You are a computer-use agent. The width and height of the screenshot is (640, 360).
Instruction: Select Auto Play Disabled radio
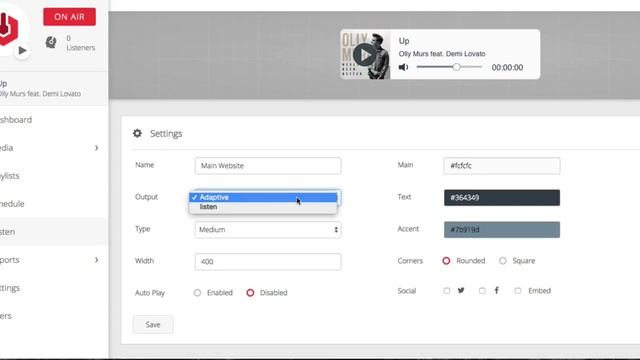[x=250, y=293]
